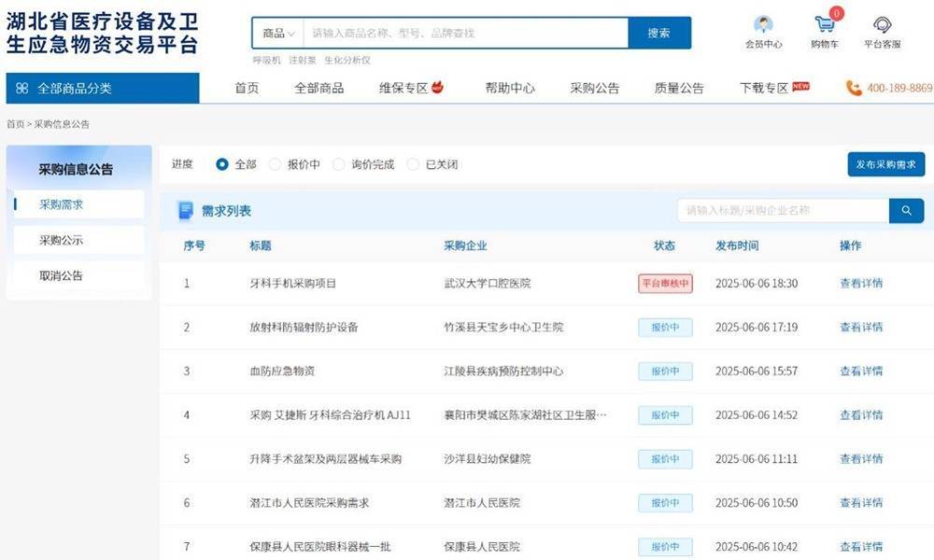The height and width of the screenshot is (560, 934).
Task: Select 采购需求 in the sidebar
Action: pyautogui.click(x=78, y=204)
